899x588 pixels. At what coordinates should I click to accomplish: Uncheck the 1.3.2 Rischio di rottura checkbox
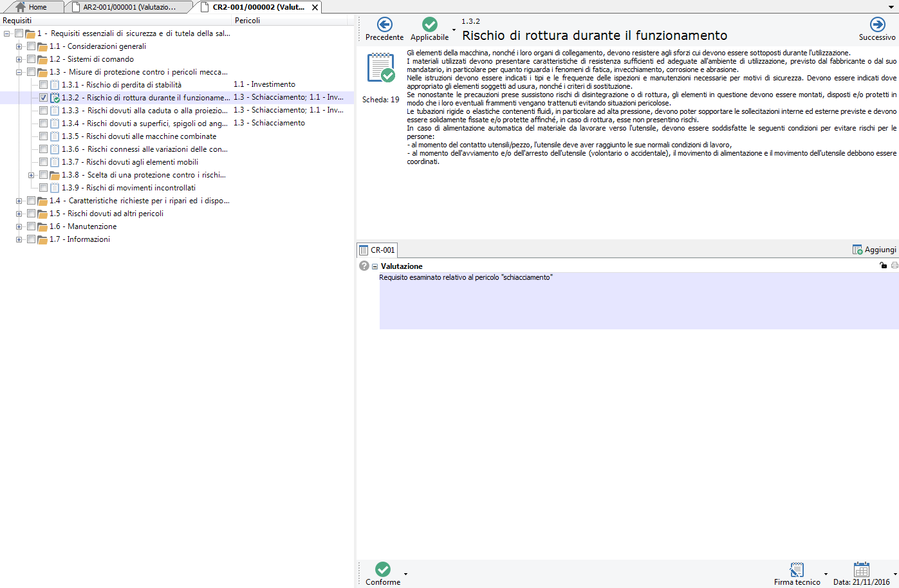43,98
